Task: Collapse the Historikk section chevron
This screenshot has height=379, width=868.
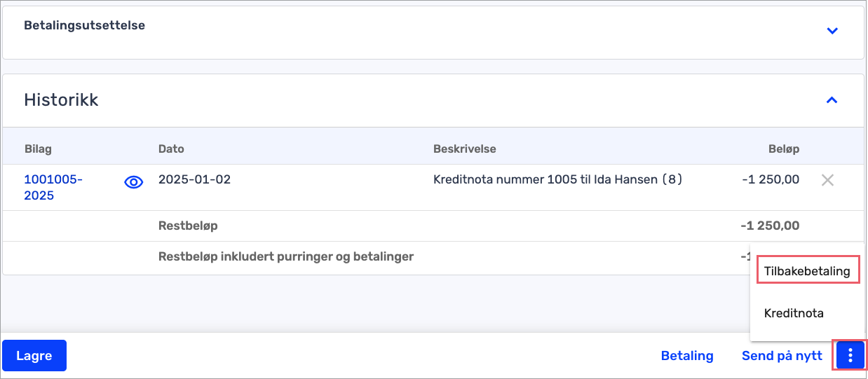Action: point(832,100)
